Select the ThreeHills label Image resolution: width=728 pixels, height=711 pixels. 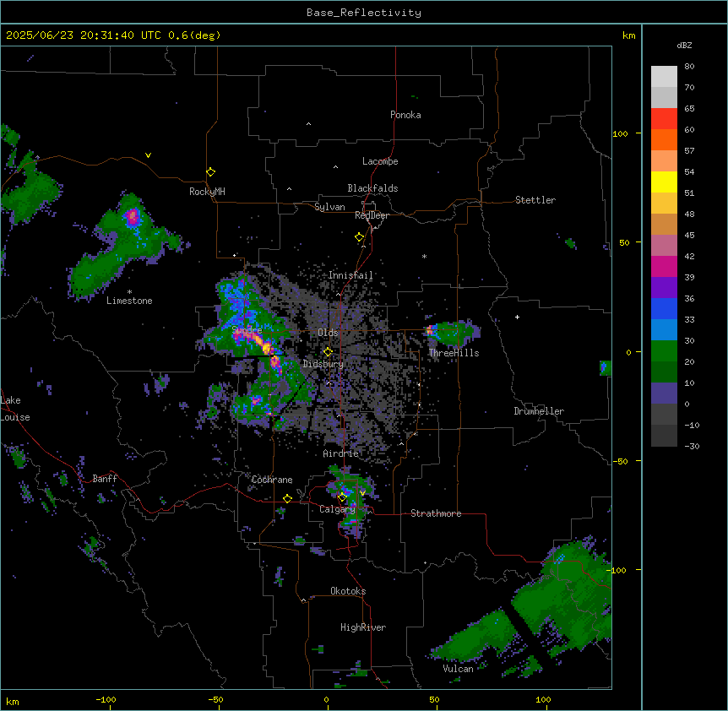454,353
